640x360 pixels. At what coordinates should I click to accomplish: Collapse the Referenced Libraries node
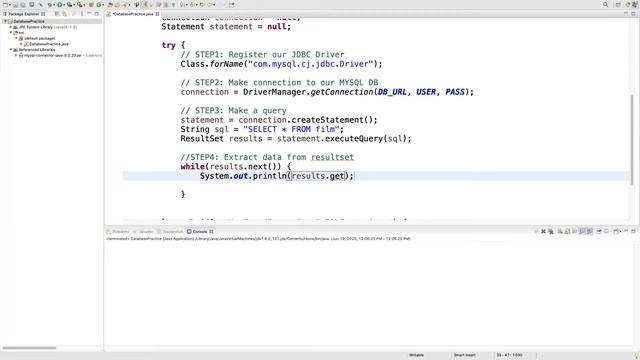click(x=11, y=50)
